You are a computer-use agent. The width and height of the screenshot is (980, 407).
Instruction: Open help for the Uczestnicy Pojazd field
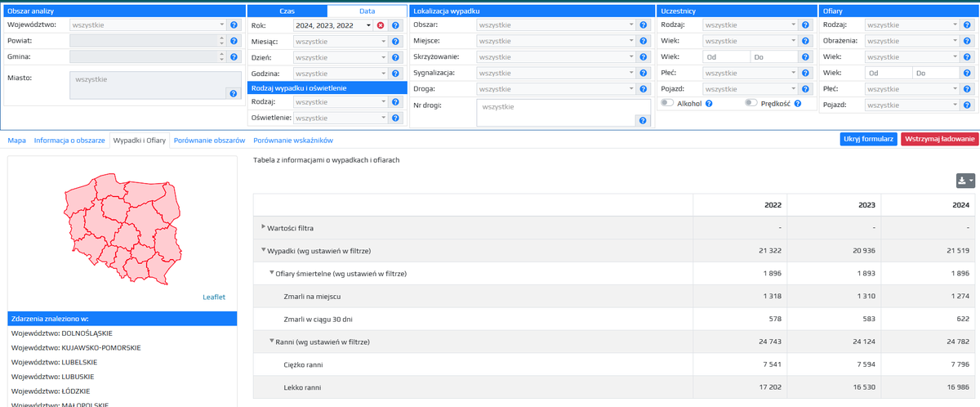pos(806,89)
